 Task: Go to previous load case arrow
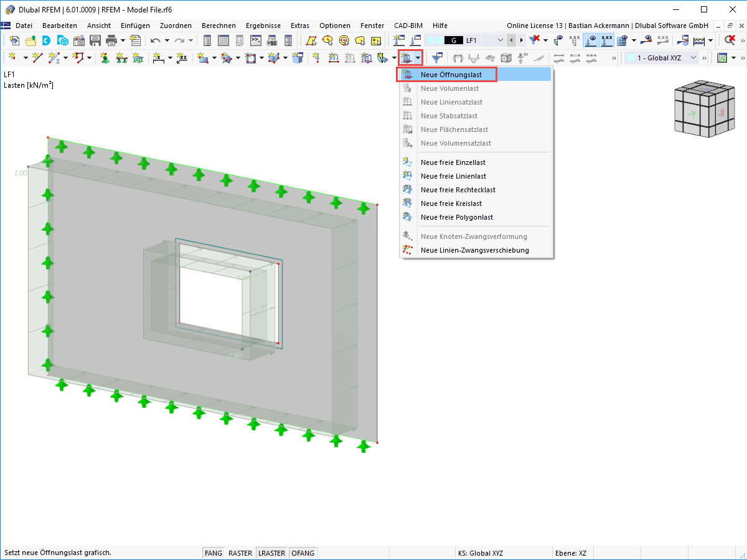(x=511, y=40)
